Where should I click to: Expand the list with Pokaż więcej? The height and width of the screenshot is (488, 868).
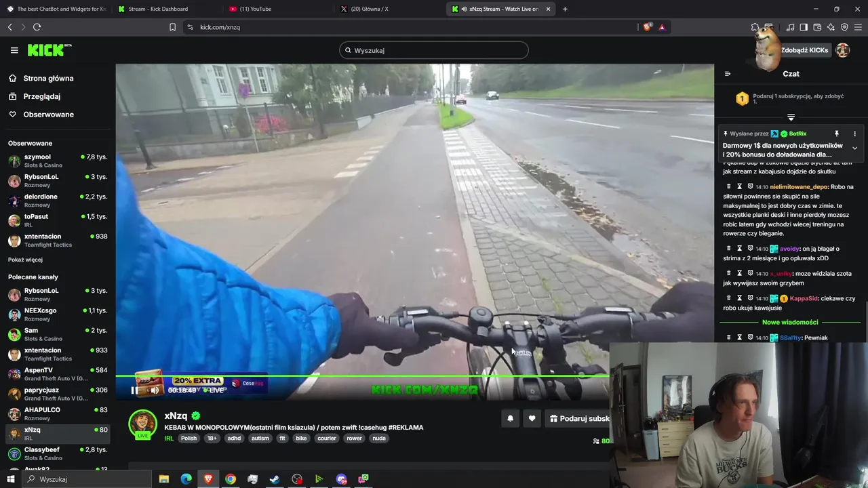click(25, 260)
